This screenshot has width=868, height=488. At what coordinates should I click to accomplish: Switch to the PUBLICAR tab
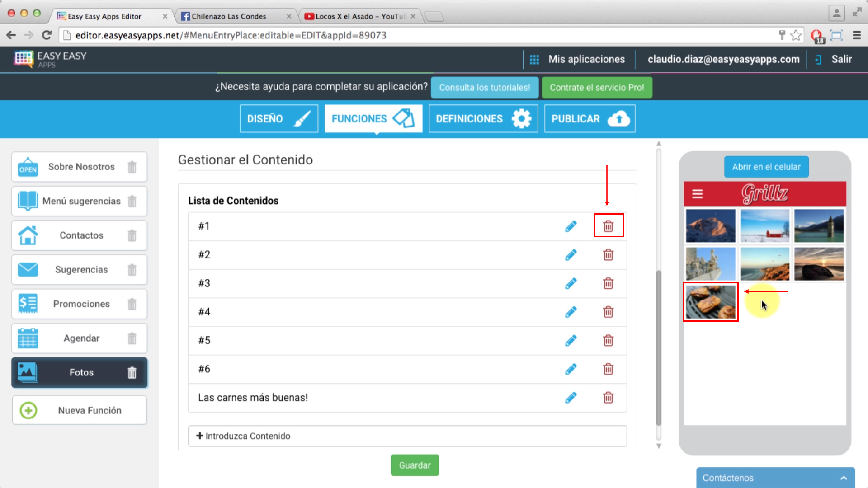click(x=590, y=119)
